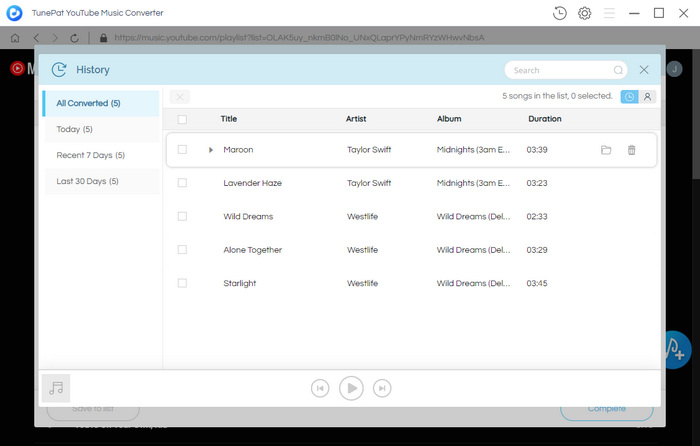Open the account avatar 'J' icon
The height and width of the screenshot is (446, 700).
[675, 69]
